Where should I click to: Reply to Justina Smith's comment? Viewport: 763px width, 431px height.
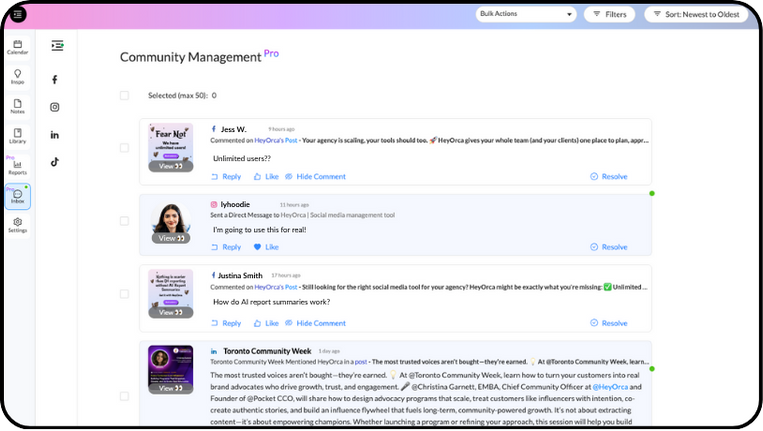[x=226, y=323]
